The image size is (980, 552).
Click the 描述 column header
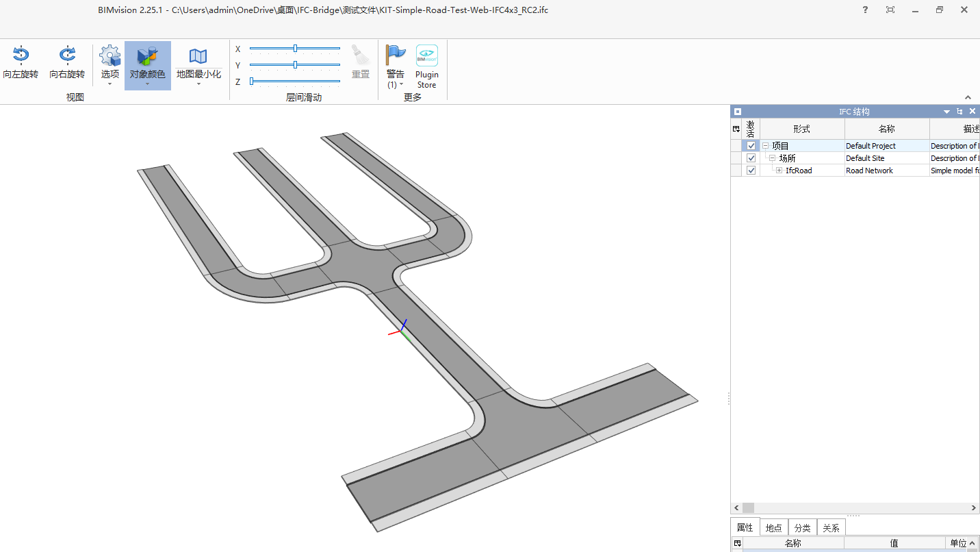click(x=955, y=129)
